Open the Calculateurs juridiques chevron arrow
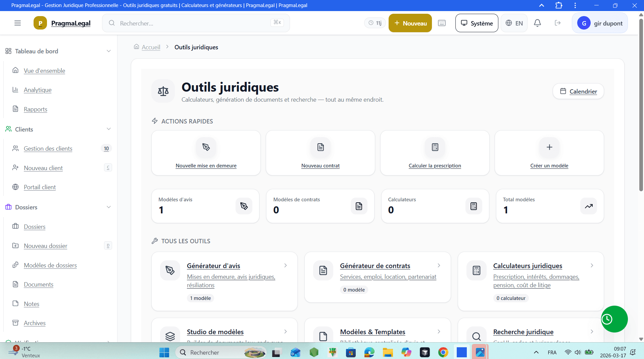 [x=592, y=265]
